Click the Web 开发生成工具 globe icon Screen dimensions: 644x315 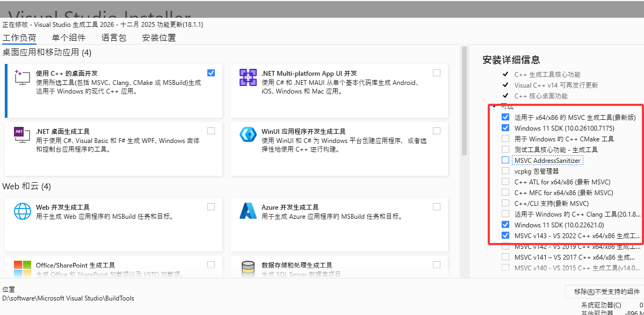tap(23, 211)
